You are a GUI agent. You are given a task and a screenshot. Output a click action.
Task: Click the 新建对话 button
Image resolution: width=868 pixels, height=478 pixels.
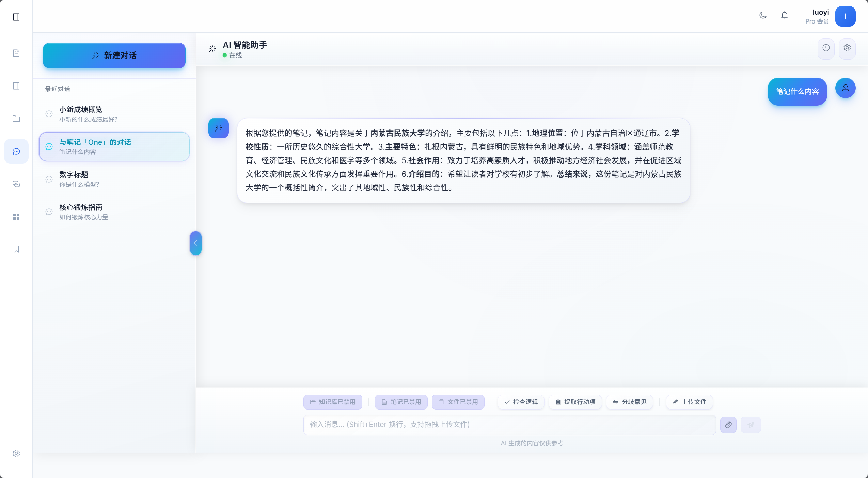pos(114,56)
